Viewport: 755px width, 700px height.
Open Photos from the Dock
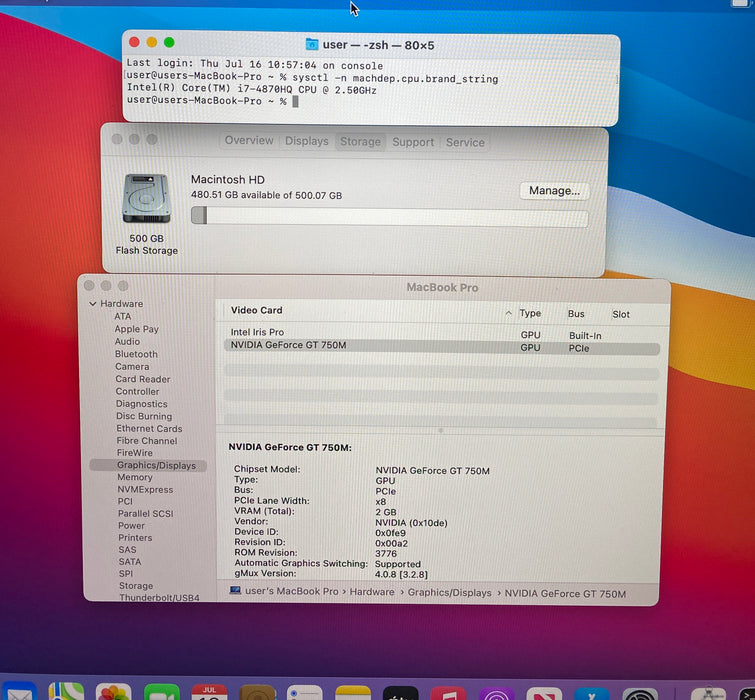114,692
